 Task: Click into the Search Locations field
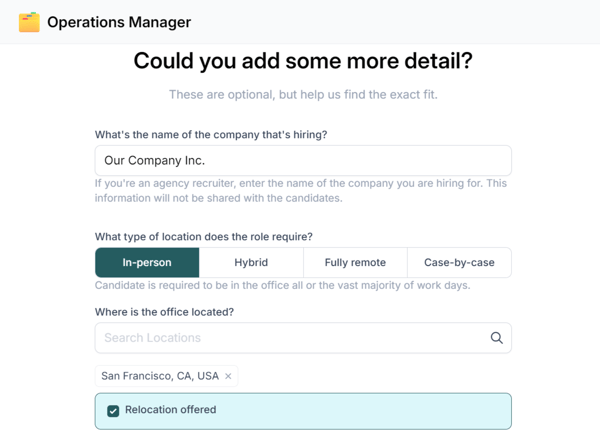coord(290,338)
